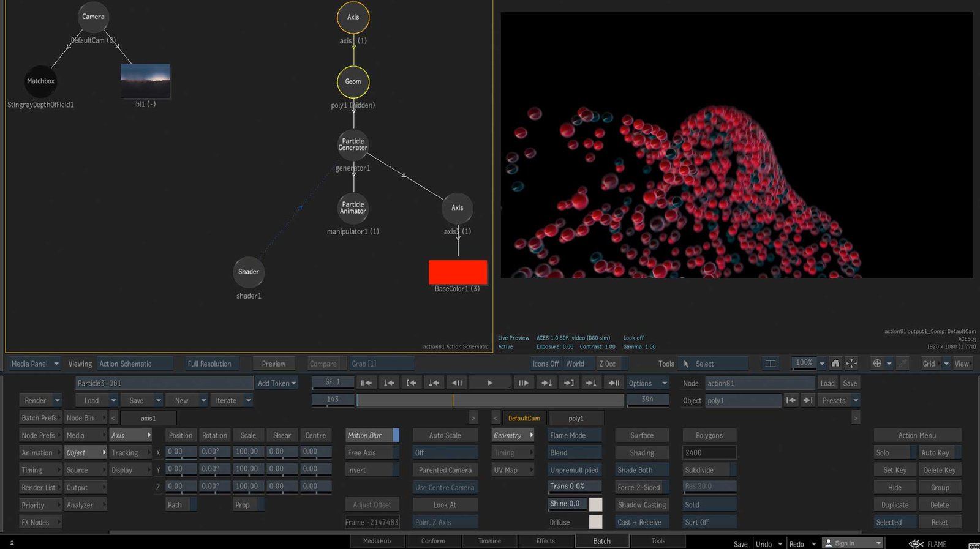
Task: Click the Play button in transport controls
Action: tap(489, 383)
